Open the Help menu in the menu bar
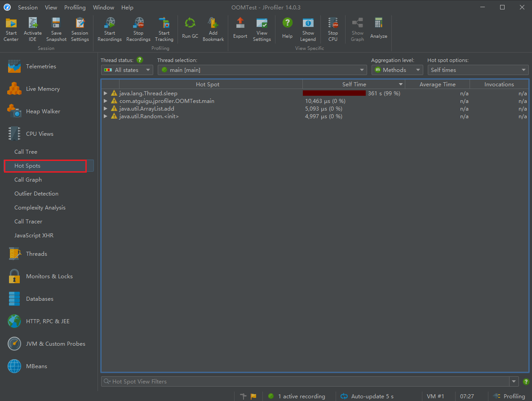 pos(127,8)
